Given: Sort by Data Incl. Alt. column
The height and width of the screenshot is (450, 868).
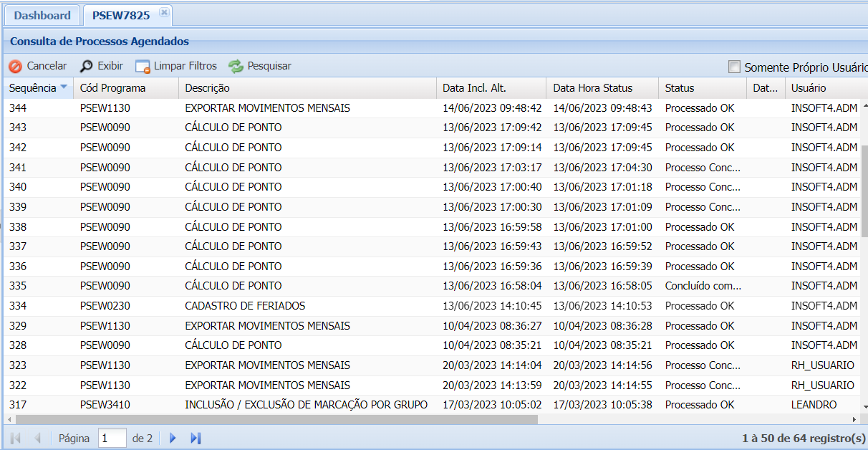Looking at the screenshot, I should (x=474, y=88).
